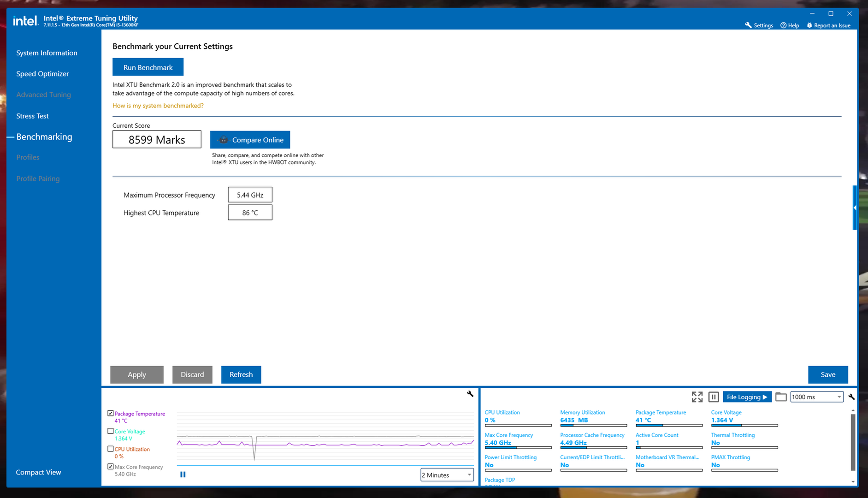Pause the monitoring panel updates
This screenshot has height=498, width=868.
tap(714, 397)
